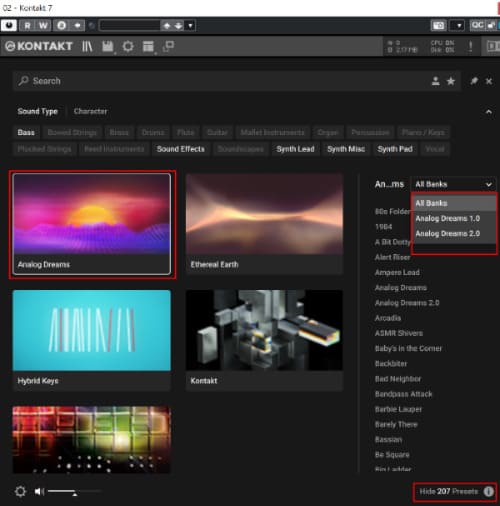500x506 pixels.
Task: Select the Bowed Strings tag
Action: [72, 132]
